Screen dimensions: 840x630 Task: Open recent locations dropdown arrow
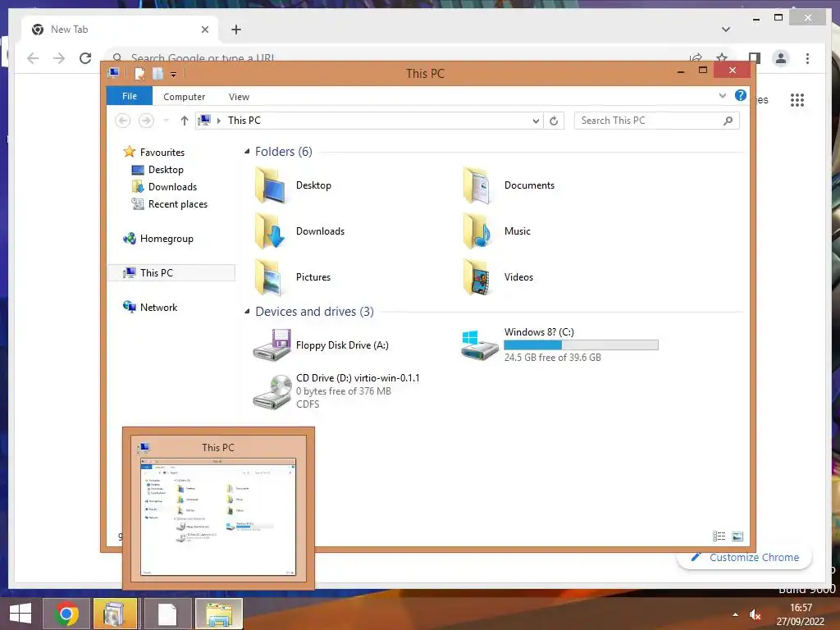pos(166,121)
